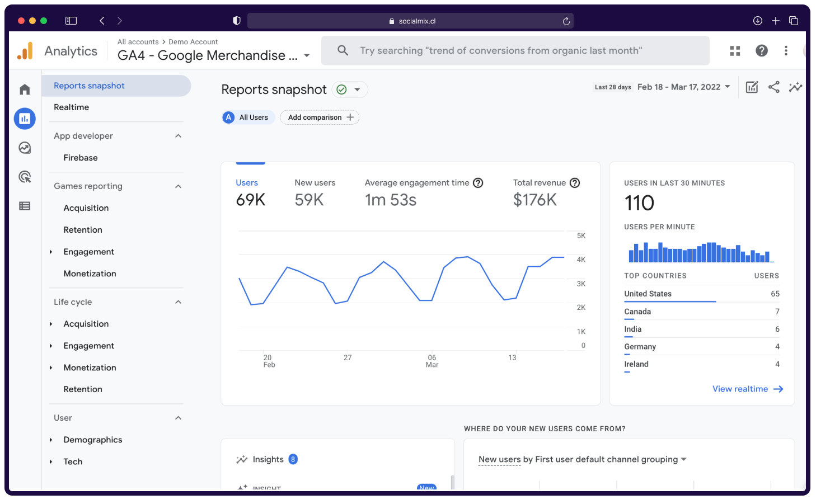This screenshot has height=504, width=816.
Task: Click the Insights card sparkle icon
Action: [x=242, y=460]
